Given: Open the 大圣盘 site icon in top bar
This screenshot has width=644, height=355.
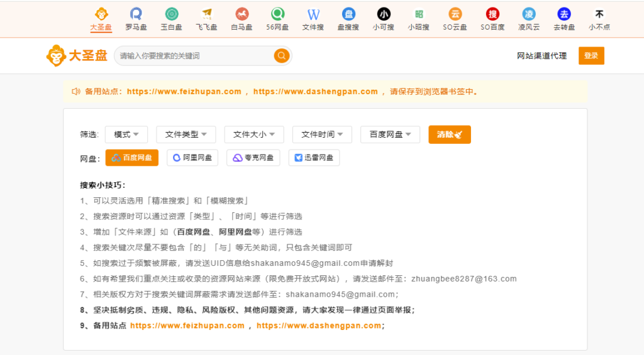Looking at the screenshot, I should tap(101, 14).
